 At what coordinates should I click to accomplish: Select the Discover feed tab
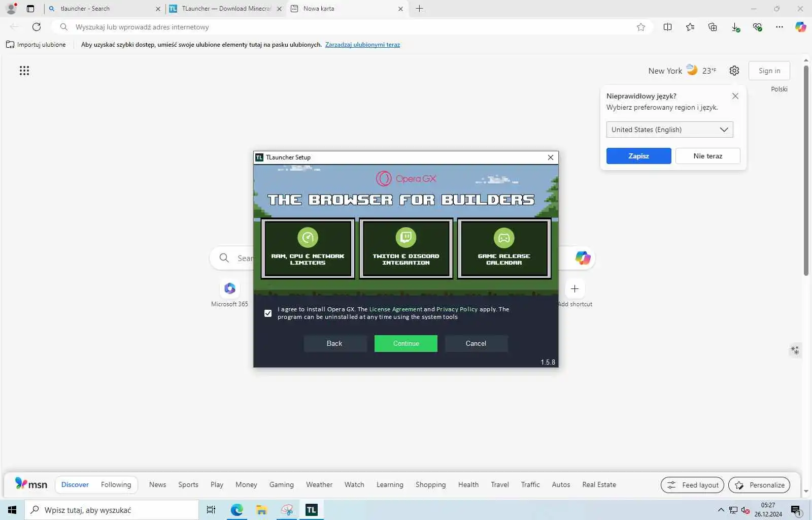(75, 484)
